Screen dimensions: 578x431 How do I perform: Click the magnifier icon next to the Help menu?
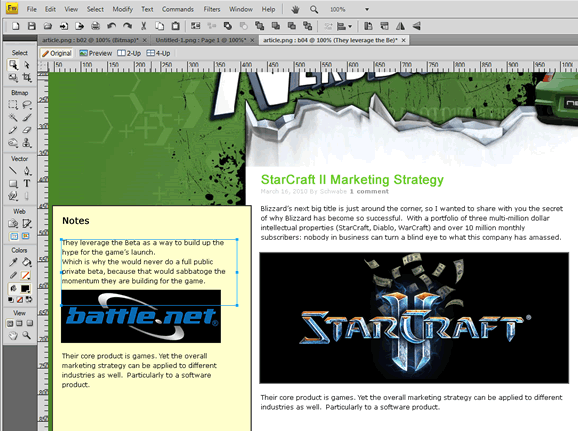(314, 10)
